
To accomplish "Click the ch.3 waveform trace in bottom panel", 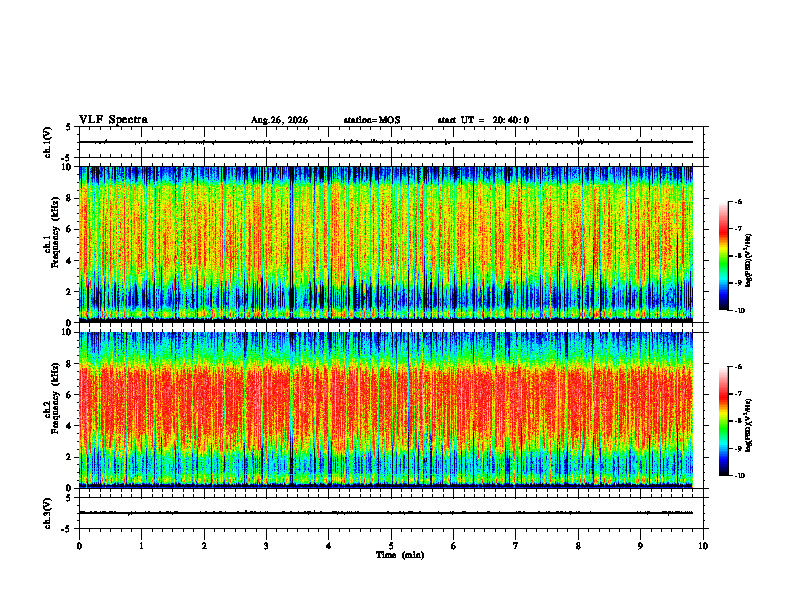I will coord(386,513).
